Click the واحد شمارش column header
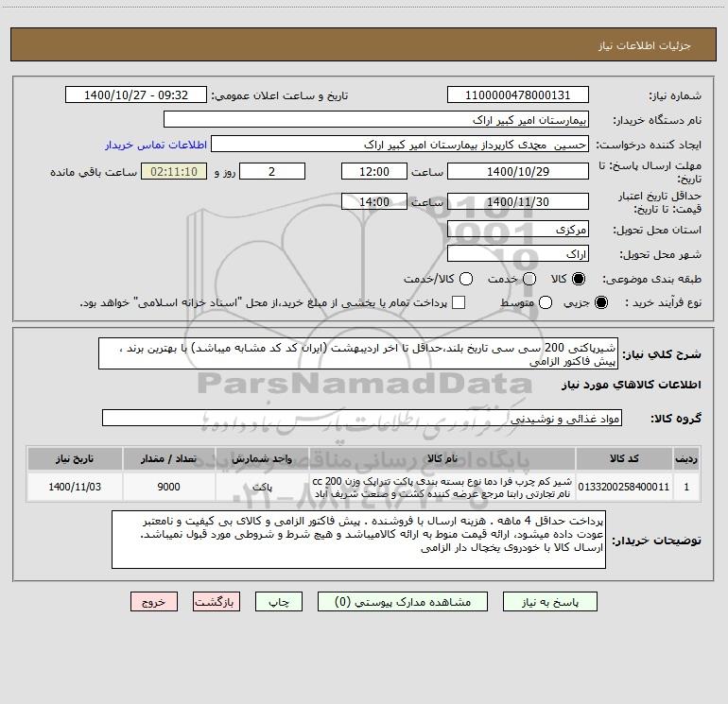The height and width of the screenshot is (704, 728). click(x=262, y=458)
